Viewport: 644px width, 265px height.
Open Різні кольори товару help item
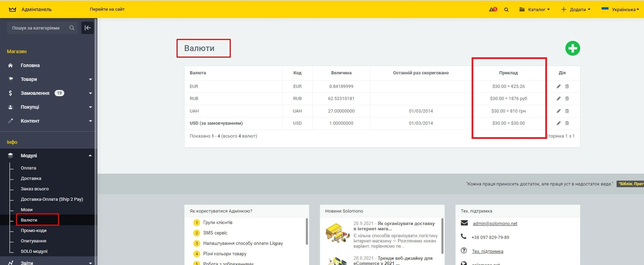coord(225,254)
